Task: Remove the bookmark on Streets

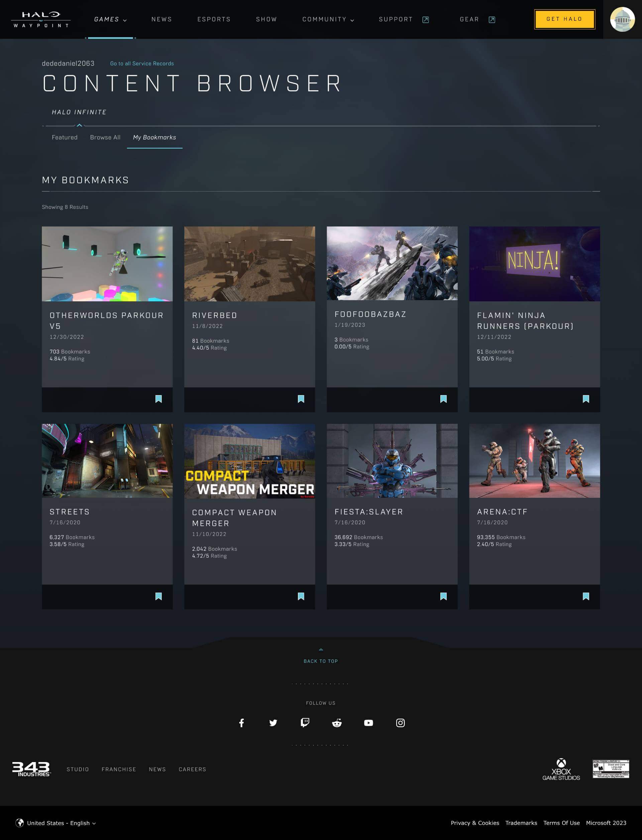Action: [158, 596]
